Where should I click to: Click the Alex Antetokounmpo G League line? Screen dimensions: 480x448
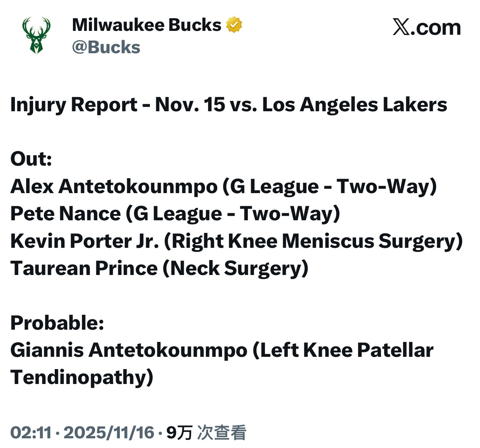224,186
